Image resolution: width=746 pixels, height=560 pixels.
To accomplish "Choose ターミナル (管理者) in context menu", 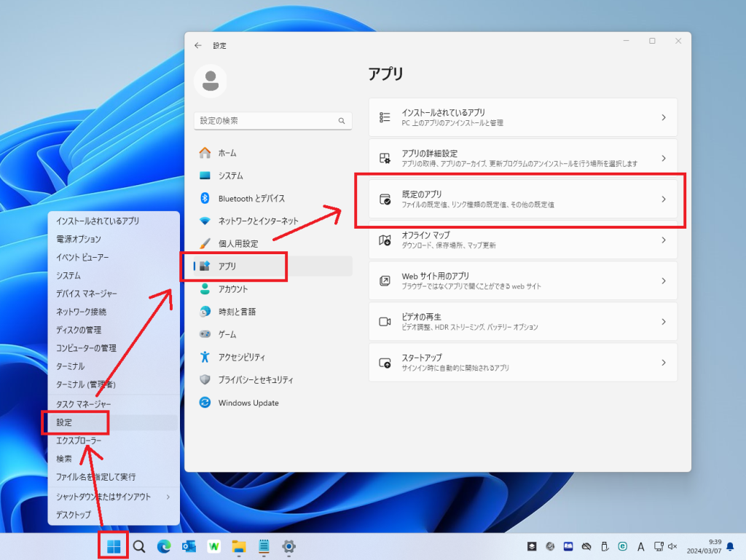I will coord(114,384).
